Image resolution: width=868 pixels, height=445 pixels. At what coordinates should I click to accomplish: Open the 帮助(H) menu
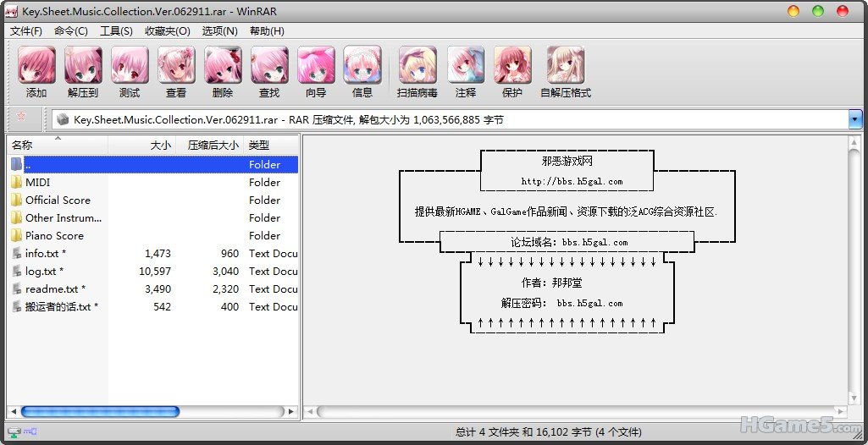click(x=267, y=31)
